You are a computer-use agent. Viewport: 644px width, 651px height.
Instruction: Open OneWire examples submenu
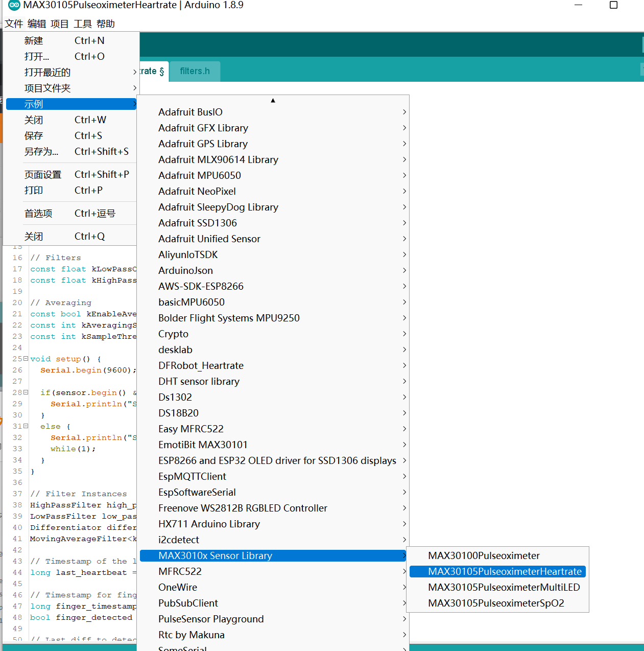point(273,587)
